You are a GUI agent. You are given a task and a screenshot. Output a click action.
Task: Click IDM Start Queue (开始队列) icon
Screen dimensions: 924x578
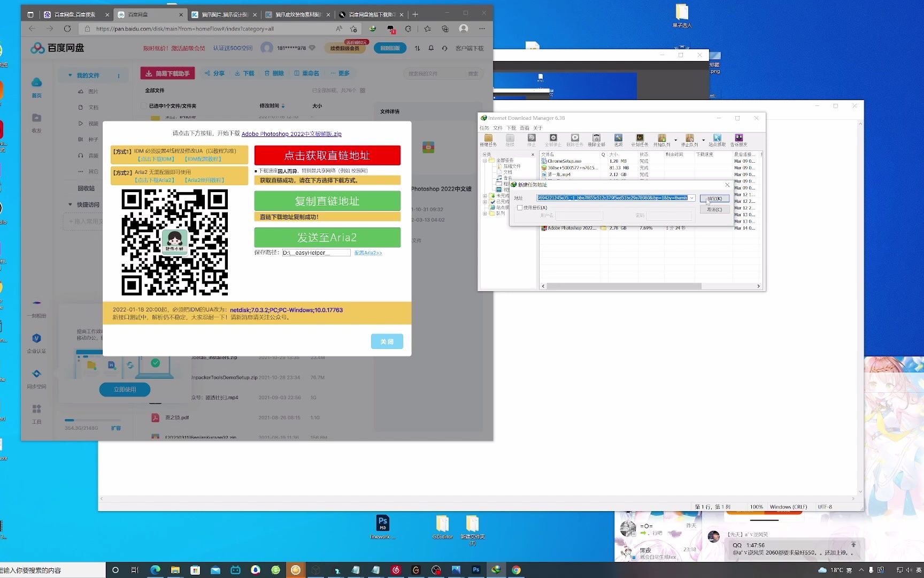(661, 140)
